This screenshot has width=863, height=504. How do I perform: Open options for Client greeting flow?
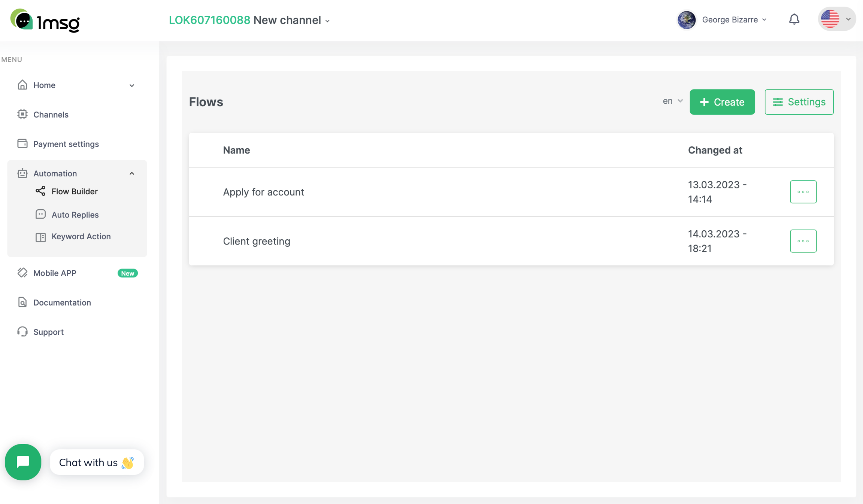[x=803, y=241]
